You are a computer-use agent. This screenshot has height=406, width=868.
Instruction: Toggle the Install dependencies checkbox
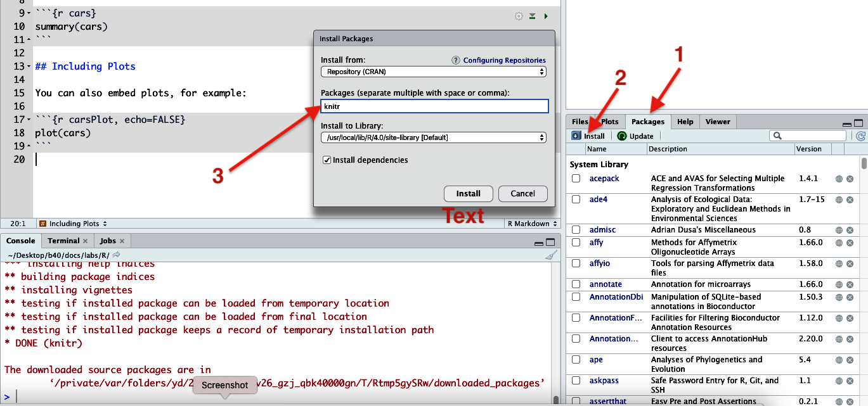(327, 160)
